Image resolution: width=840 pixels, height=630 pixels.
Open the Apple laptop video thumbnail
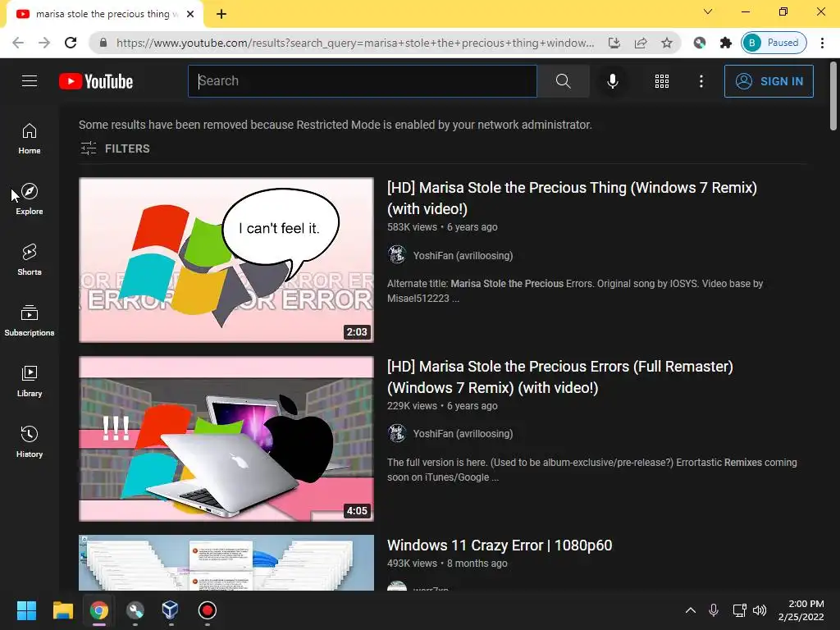[x=226, y=439]
